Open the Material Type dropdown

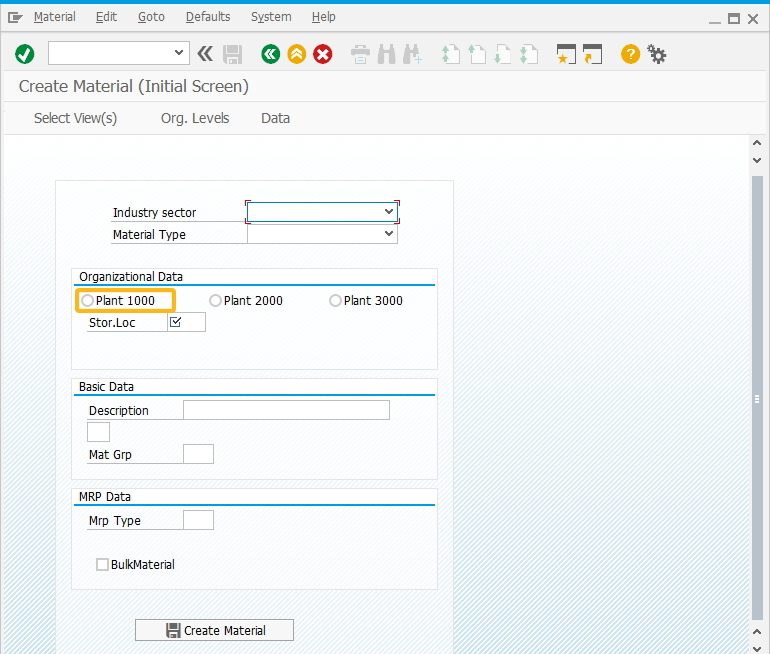(388, 234)
